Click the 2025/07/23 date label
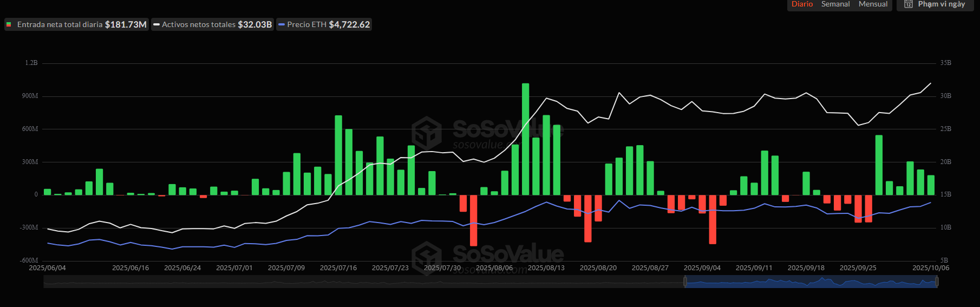 click(390, 268)
